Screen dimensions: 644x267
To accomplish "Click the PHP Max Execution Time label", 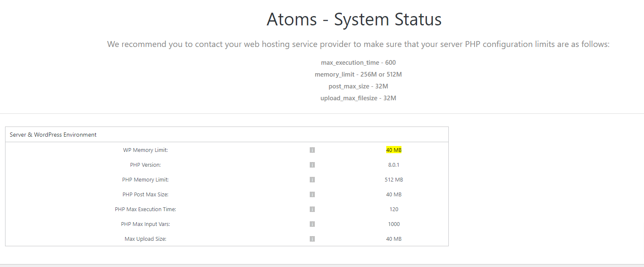I will point(145,209).
